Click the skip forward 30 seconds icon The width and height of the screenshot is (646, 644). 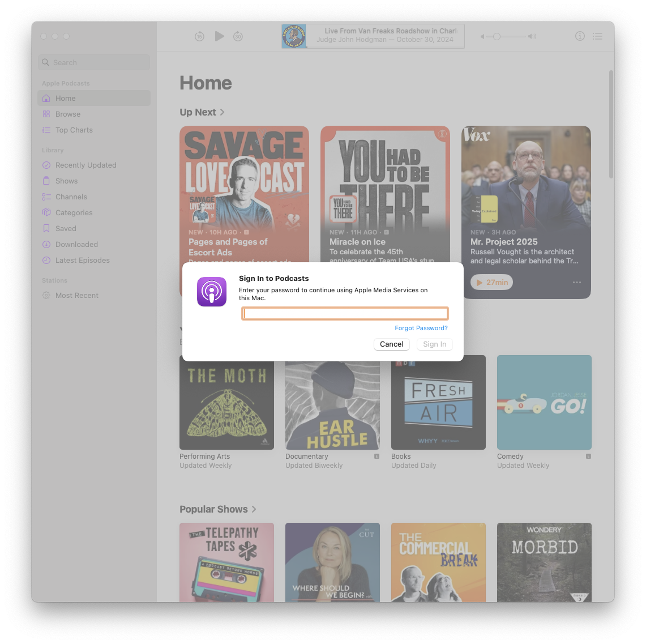pyautogui.click(x=238, y=36)
